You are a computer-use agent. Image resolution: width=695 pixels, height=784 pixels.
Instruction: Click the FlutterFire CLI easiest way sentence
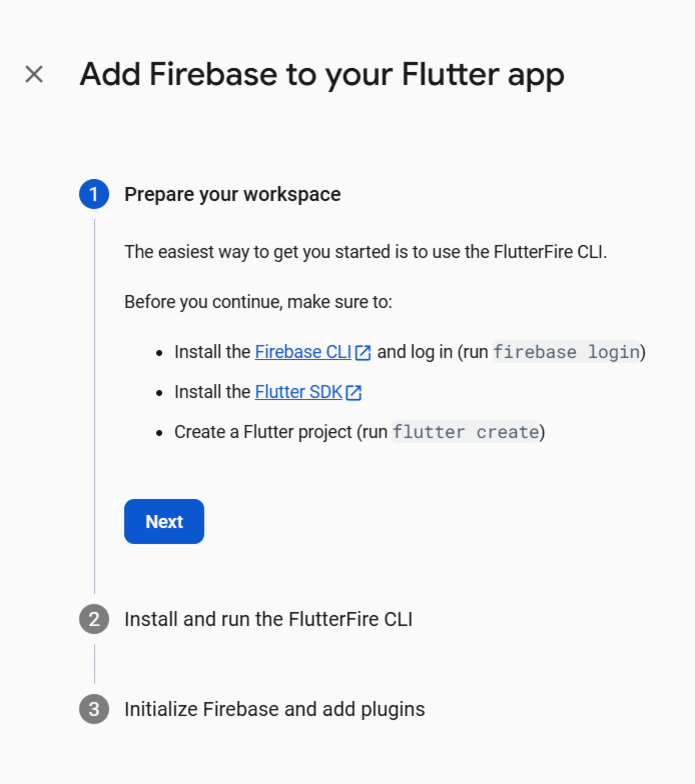tap(365, 251)
